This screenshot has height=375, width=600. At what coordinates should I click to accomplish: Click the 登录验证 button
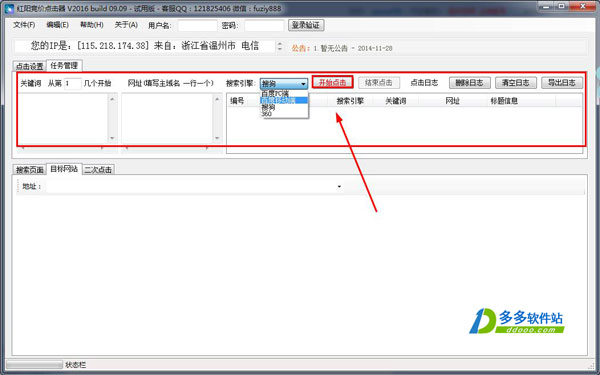coord(306,25)
